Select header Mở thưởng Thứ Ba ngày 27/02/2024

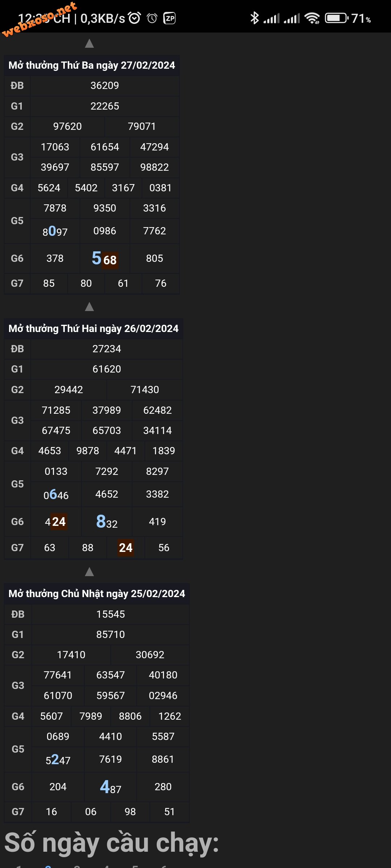coord(92,65)
